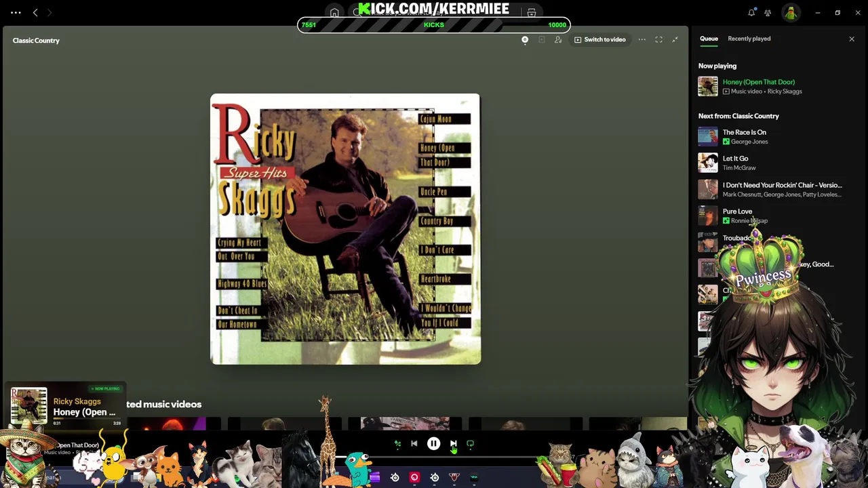Click the Ricky Skaggs Super Hits cover art
The width and height of the screenshot is (868, 488).
click(x=346, y=229)
